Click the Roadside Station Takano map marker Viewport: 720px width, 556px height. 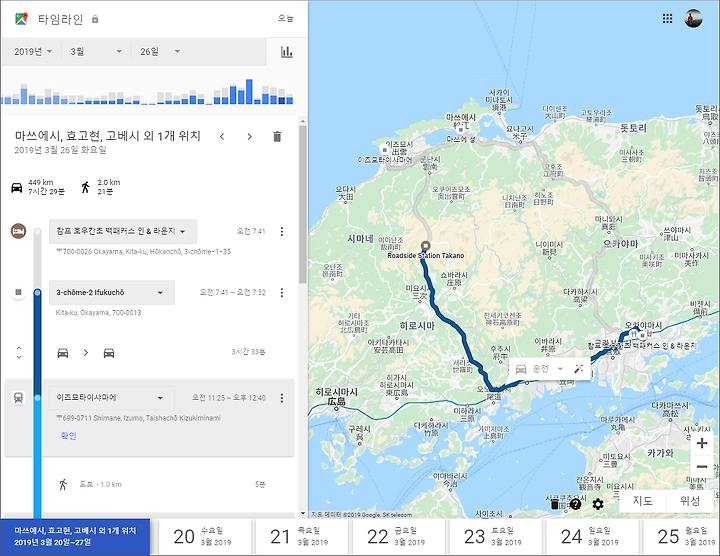(425, 246)
